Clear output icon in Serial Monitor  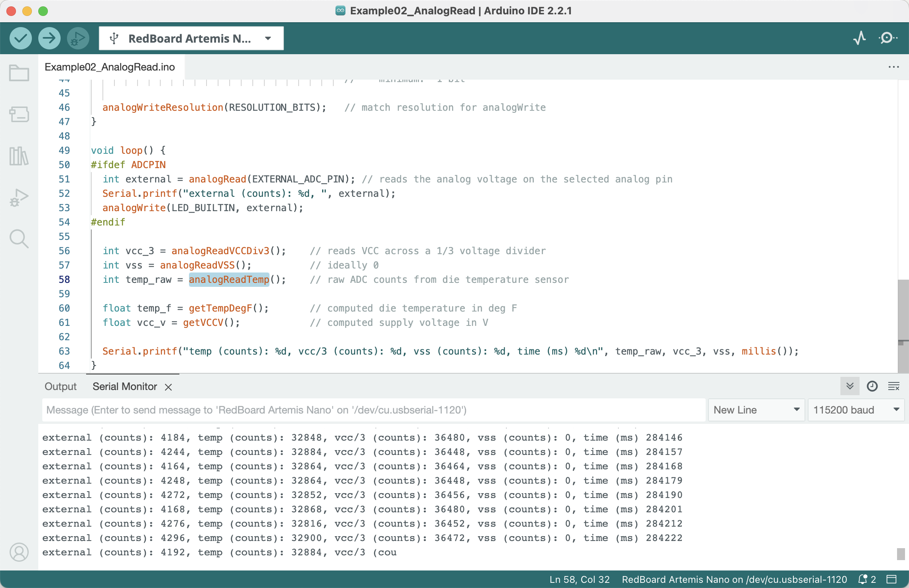tap(894, 386)
